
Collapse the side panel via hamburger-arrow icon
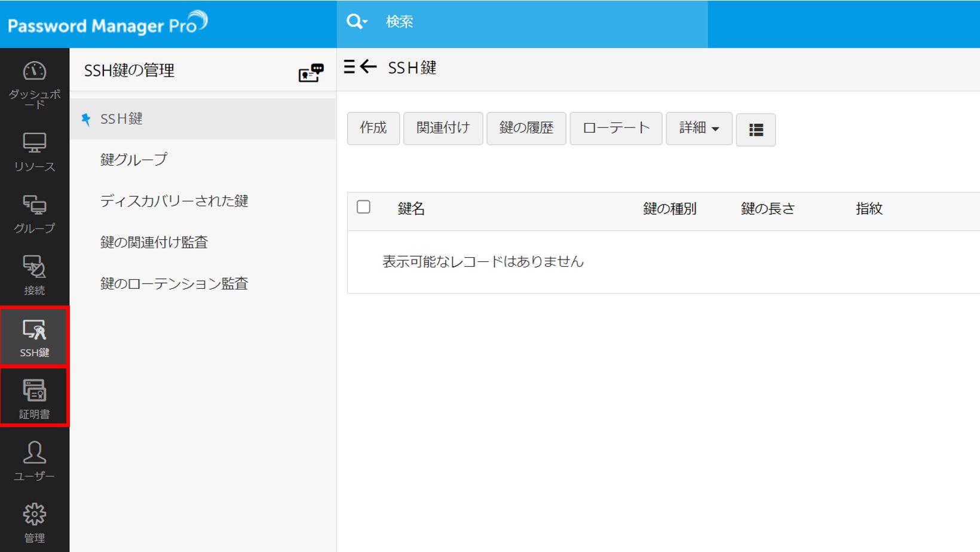(360, 67)
